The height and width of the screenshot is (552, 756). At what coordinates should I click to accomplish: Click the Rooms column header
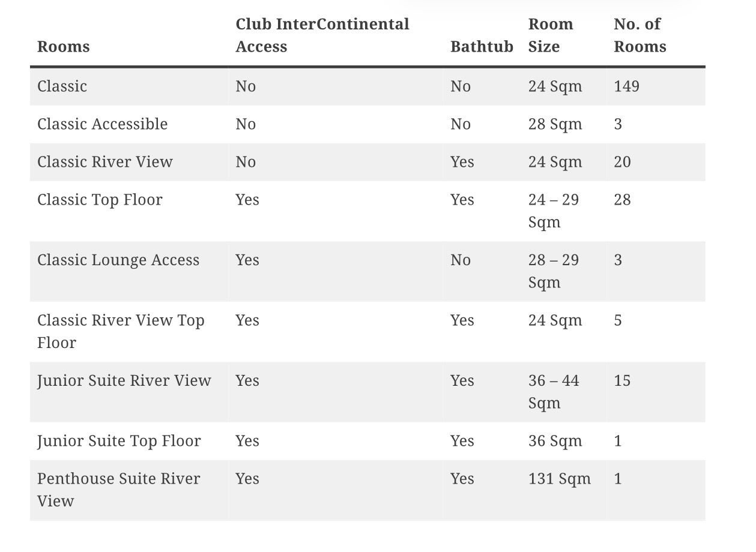tap(63, 47)
